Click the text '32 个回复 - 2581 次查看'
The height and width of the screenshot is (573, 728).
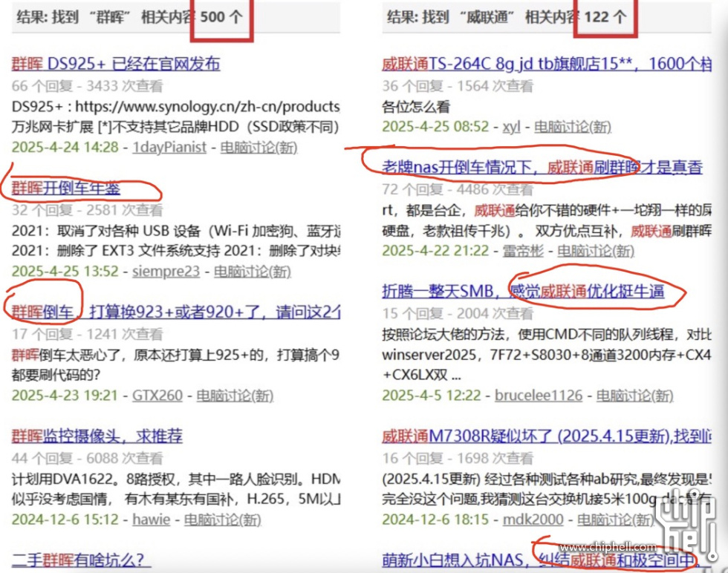(88, 210)
